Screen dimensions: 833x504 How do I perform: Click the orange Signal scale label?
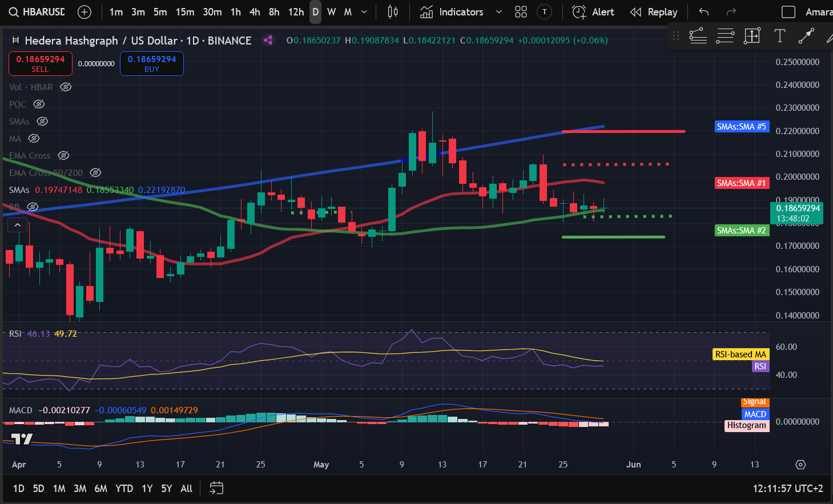click(x=755, y=402)
